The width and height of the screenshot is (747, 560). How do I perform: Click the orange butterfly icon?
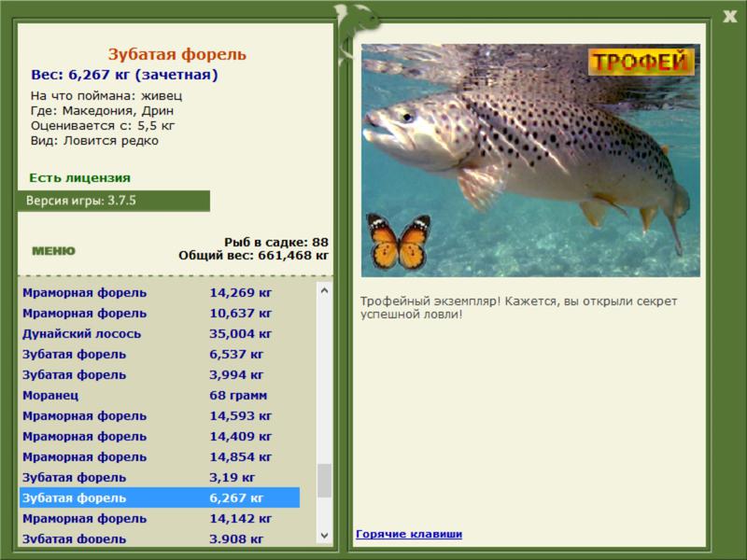tap(399, 242)
